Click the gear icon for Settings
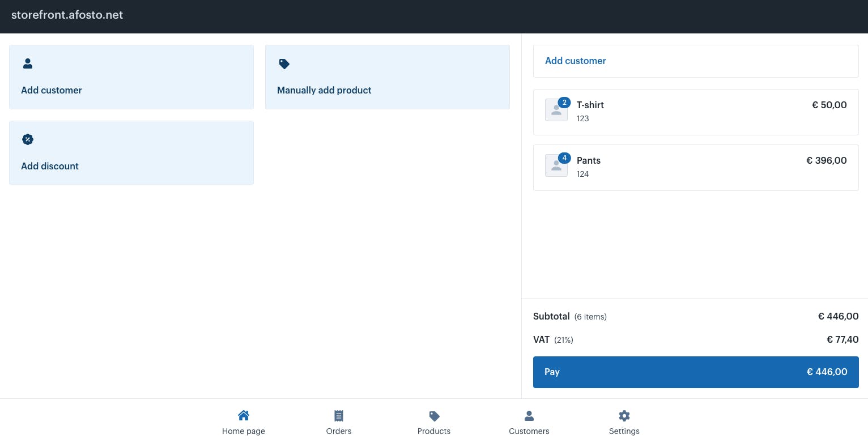Image resolution: width=868 pixels, height=447 pixels. [624, 416]
